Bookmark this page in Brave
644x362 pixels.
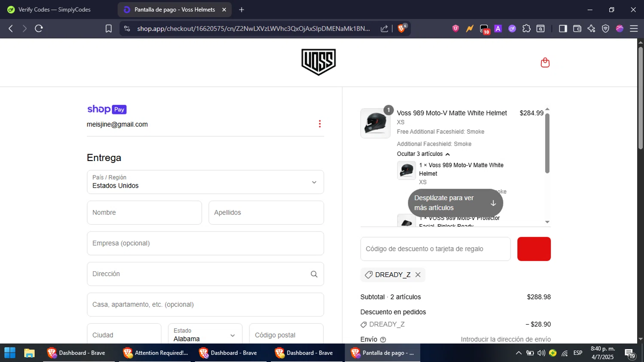click(x=109, y=28)
